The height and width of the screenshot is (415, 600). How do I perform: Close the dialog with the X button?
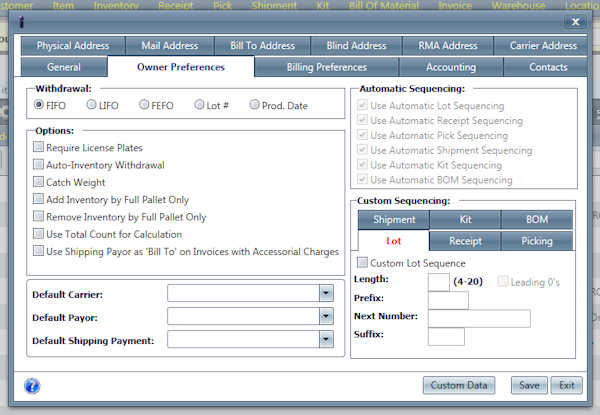click(574, 20)
